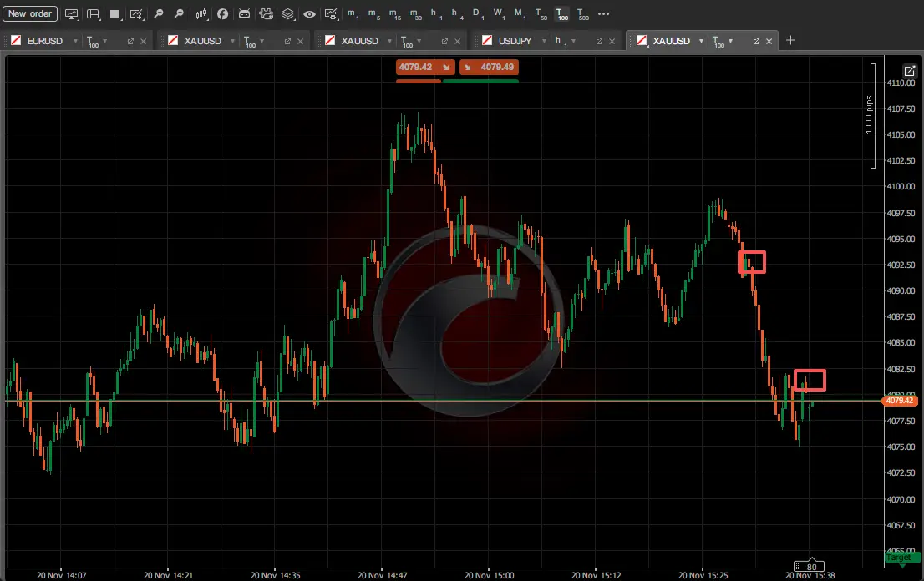The width and height of the screenshot is (924, 581).
Task: Show more timeframes via three-dots menu
Action: (604, 13)
